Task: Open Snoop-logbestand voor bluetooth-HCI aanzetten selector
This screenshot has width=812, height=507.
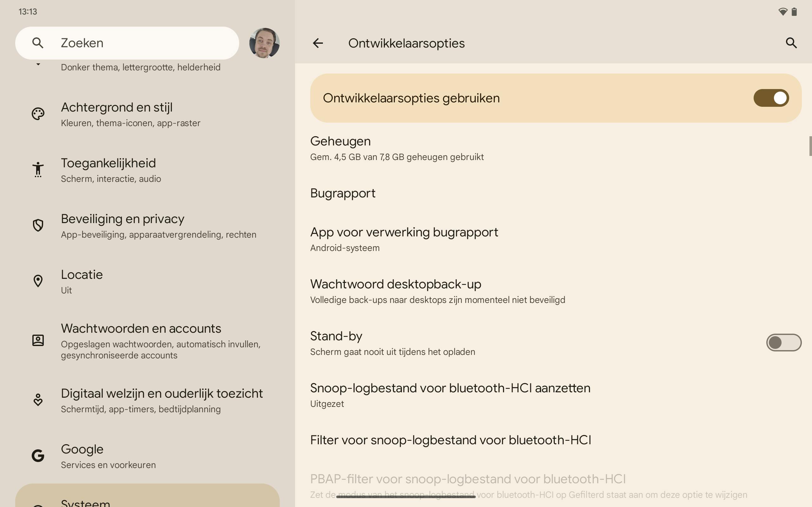Action: pos(450,395)
